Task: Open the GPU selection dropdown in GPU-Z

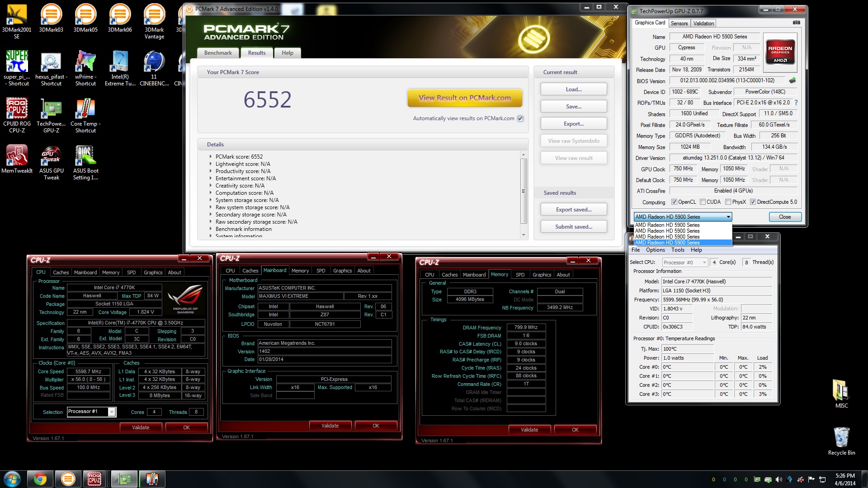Action: tap(683, 217)
